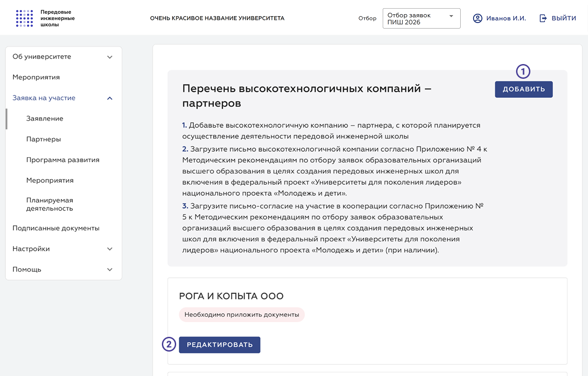Image resolution: width=588 pixels, height=376 pixels.
Task: Open nested Мероприятия under Заявка на участие
Action: coord(50,180)
